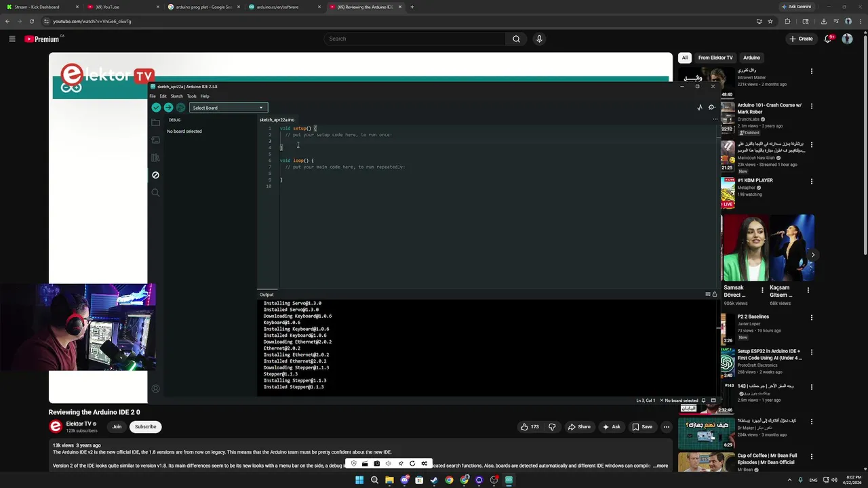Click into the YouTube search field

[414, 39]
